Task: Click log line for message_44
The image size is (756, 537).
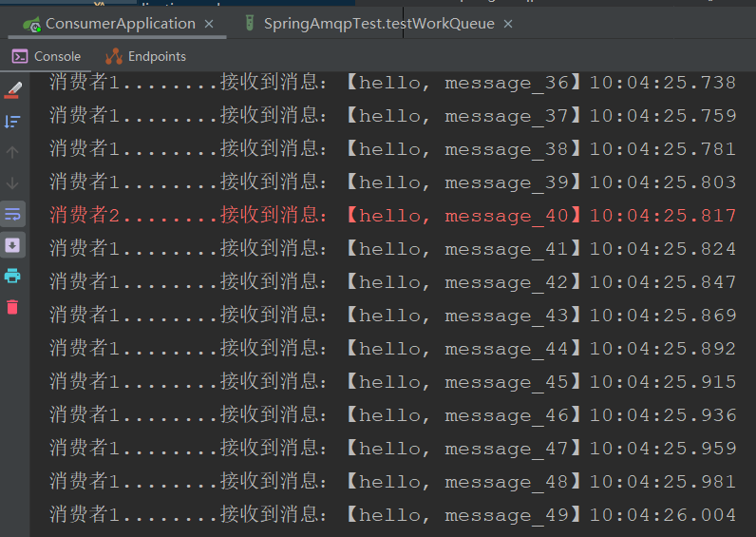Action: point(392,349)
